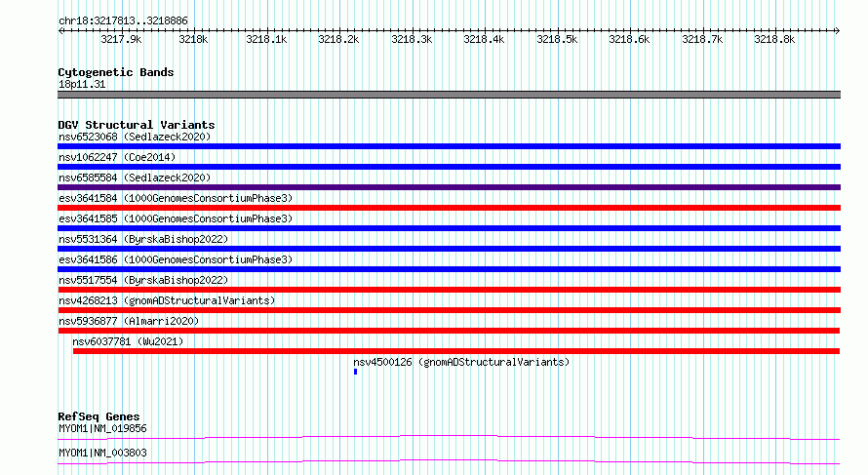This screenshot has height=475, width=868.
Task: Open variant nsv6585584 (Sedlazeck2020) label
Action: pos(135,178)
